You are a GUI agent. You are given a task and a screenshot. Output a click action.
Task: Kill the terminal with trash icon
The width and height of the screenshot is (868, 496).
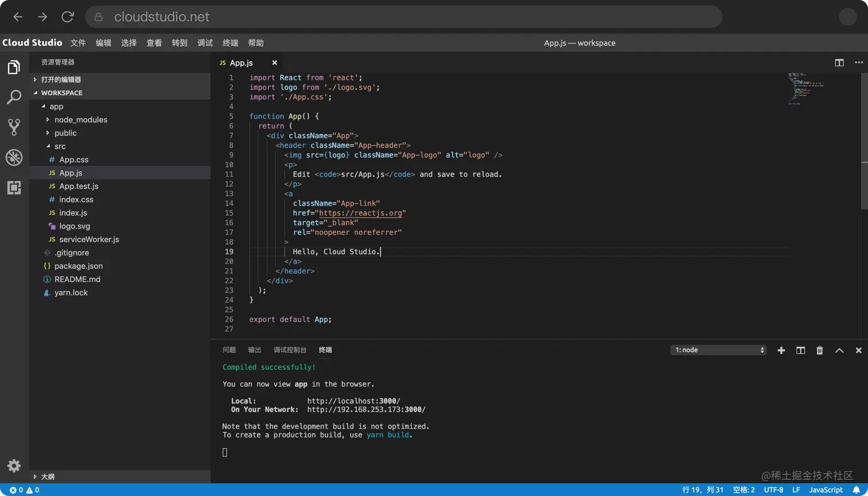[820, 350]
